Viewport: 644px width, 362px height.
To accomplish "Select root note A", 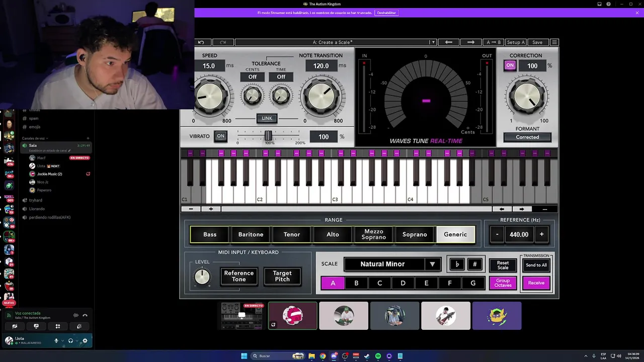I will pos(333,283).
